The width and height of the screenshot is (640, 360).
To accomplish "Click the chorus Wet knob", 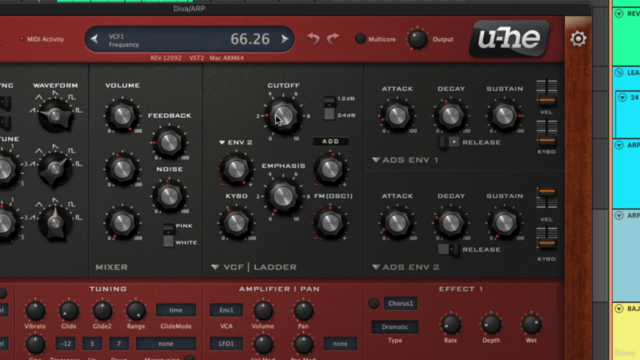I will [x=531, y=324].
